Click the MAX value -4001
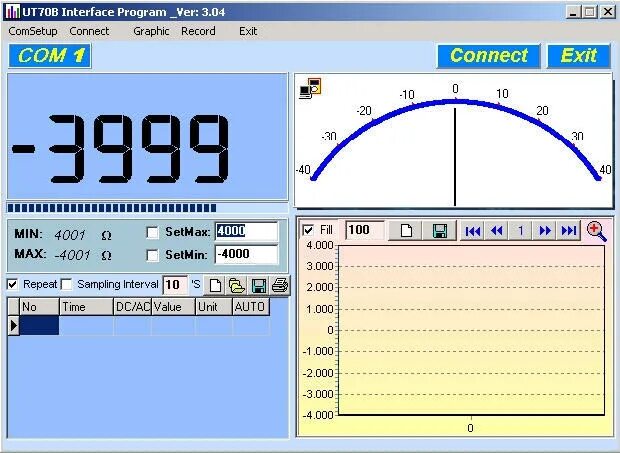Image resolution: width=620 pixels, height=453 pixels. point(72,255)
